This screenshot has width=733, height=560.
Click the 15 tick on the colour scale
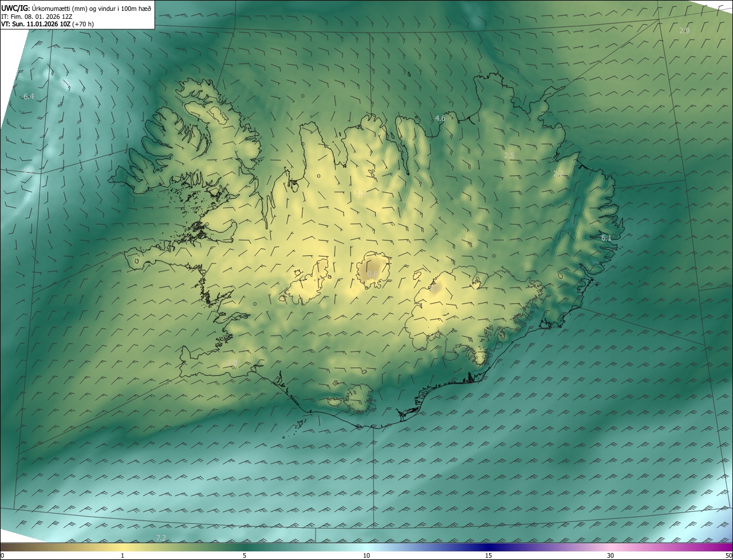pos(488,555)
